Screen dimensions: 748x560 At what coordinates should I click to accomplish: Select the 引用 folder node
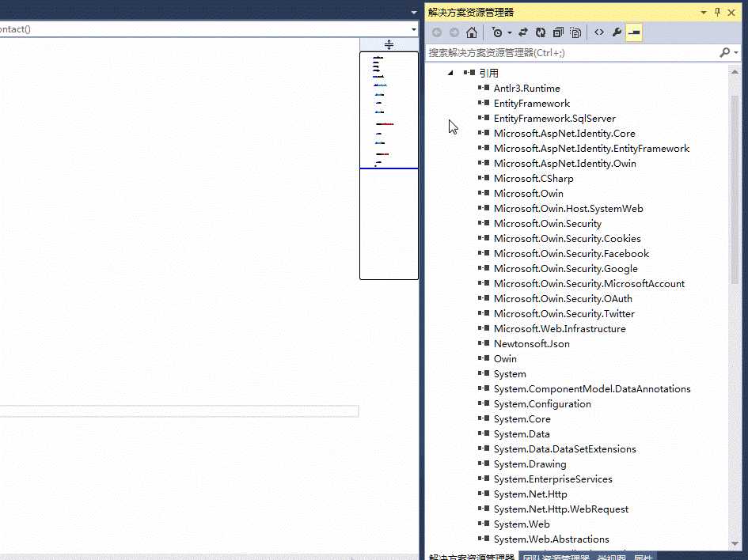pos(488,73)
